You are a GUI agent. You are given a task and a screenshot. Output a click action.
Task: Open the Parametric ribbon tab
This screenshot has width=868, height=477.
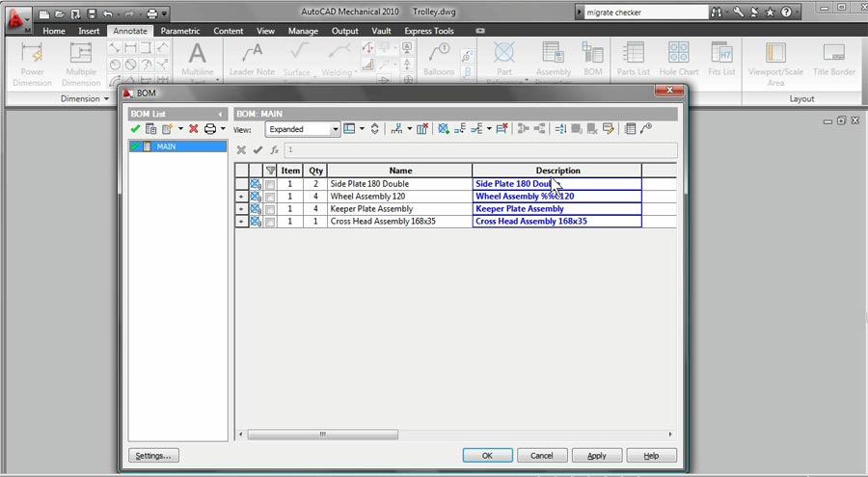click(x=180, y=31)
